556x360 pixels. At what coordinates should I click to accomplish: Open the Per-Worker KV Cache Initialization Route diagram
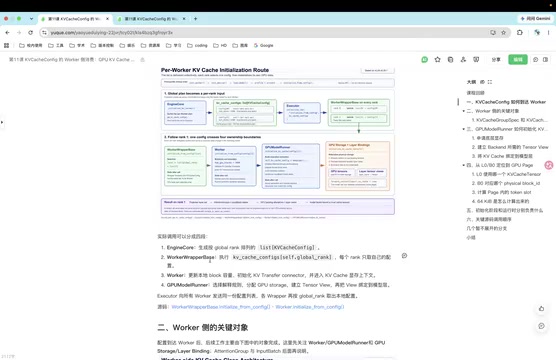coord(278,143)
